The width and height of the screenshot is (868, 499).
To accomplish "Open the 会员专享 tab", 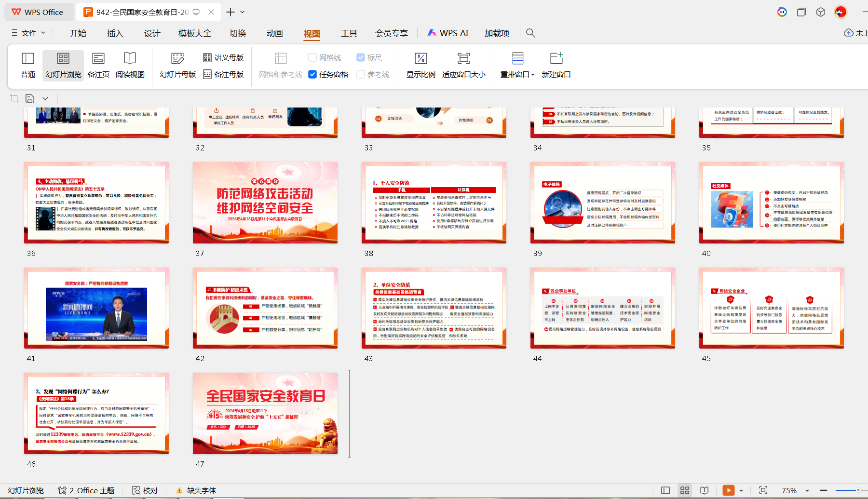I will click(392, 33).
